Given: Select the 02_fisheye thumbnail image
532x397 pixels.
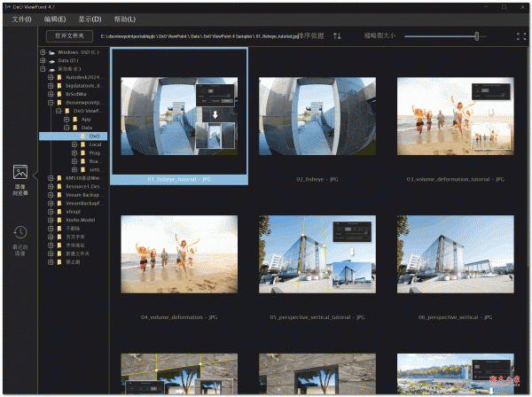Looking at the screenshot, I should click(x=317, y=116).
